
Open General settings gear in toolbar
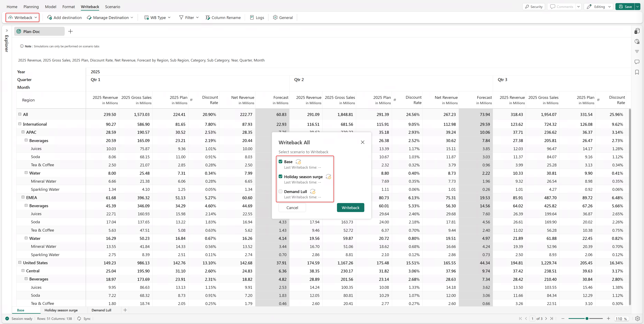[x=275, y=17]
